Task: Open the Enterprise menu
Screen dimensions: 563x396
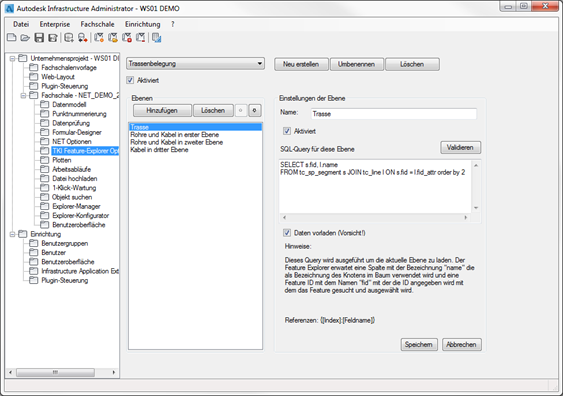Action: click(x=55, y=24)
